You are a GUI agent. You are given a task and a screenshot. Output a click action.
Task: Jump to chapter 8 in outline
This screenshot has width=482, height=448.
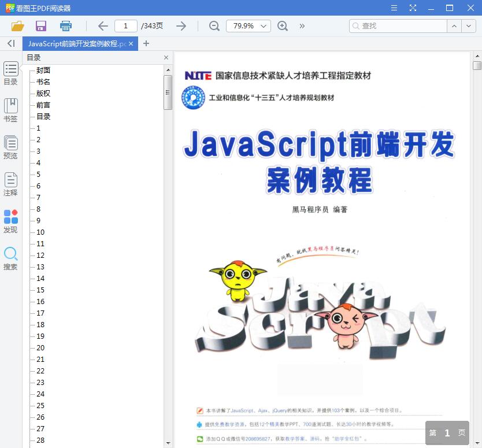tap(38, 209)
